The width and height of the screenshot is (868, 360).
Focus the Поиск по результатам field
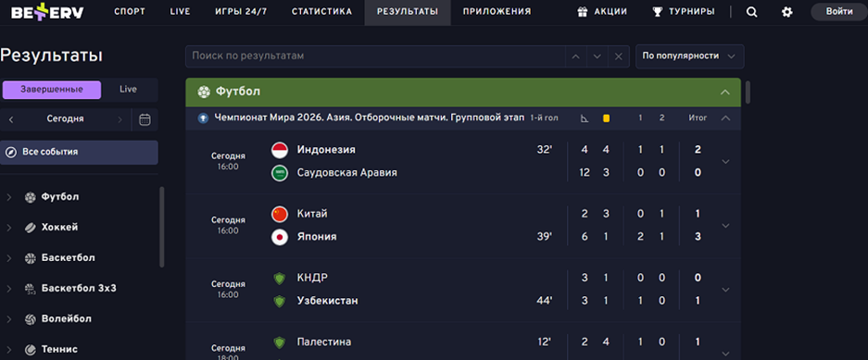point(375,56)
